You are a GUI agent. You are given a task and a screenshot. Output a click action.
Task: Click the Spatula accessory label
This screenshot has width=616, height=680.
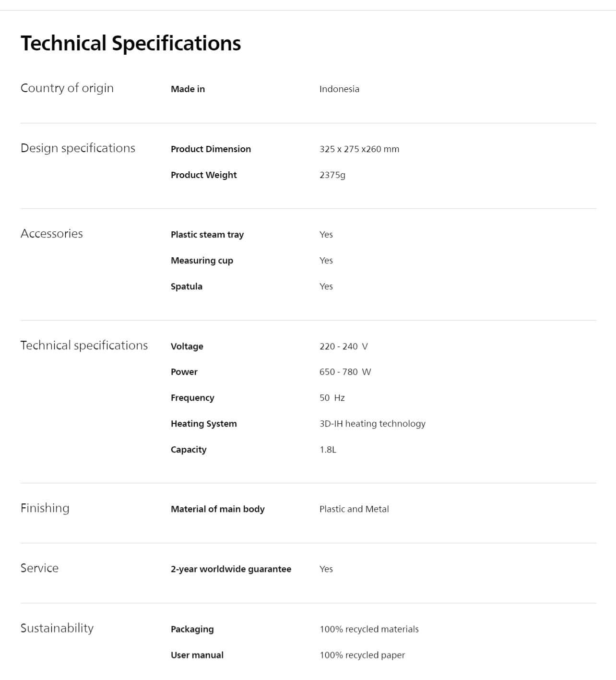(x=187, y=286)
